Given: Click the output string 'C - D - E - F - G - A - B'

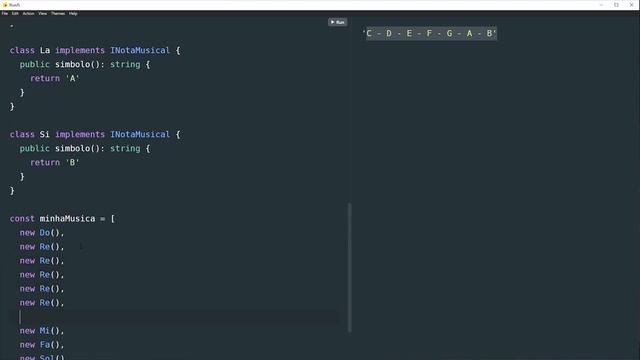Looking at the screenshot, I should tap(429, 33).
